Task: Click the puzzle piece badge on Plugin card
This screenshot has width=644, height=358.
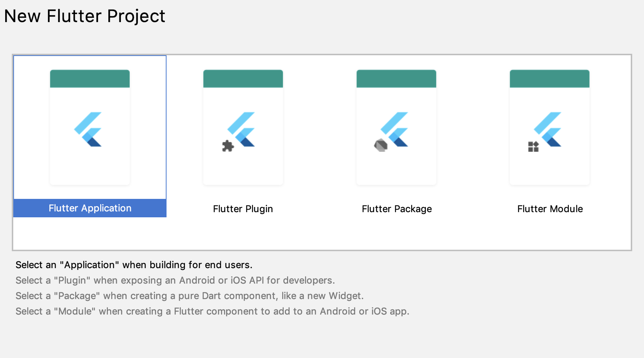Action: (x=228, y=146)
